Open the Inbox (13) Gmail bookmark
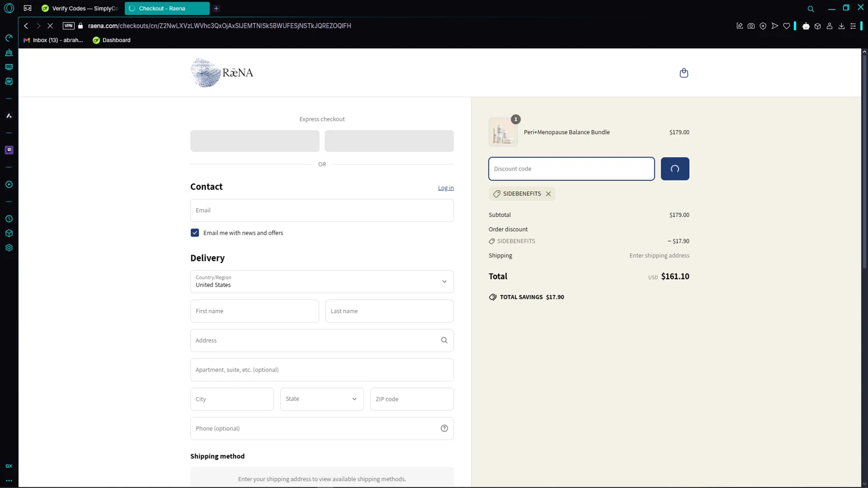 pyautogui.click(x=53, y=40)
